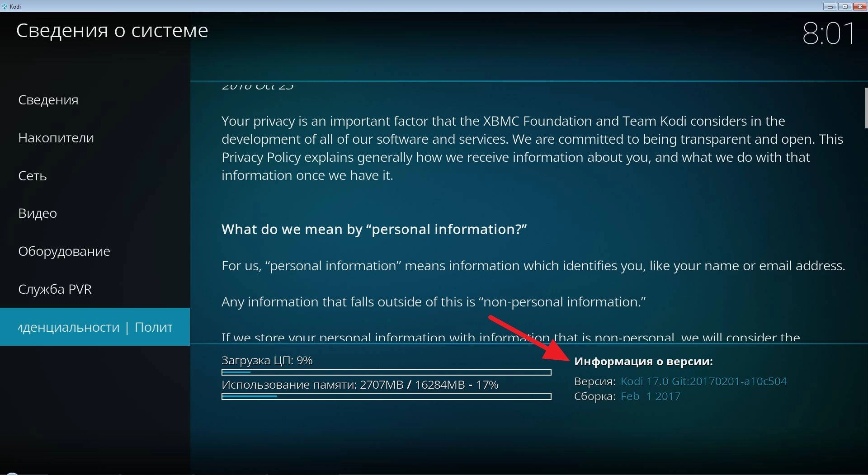Select Служба PVR in sidebar
Image resolution: width=868 pixels, height=475 pixels.
(x=95, y=289)
